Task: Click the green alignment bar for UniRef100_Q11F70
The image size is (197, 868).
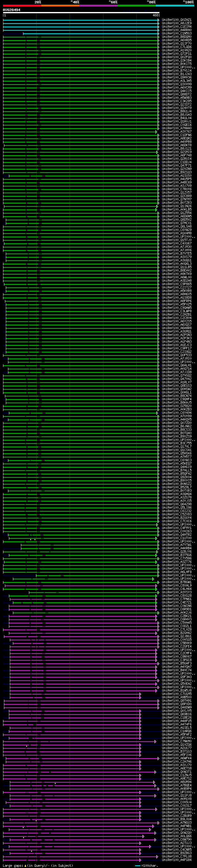Action: (x=81, y=43)
